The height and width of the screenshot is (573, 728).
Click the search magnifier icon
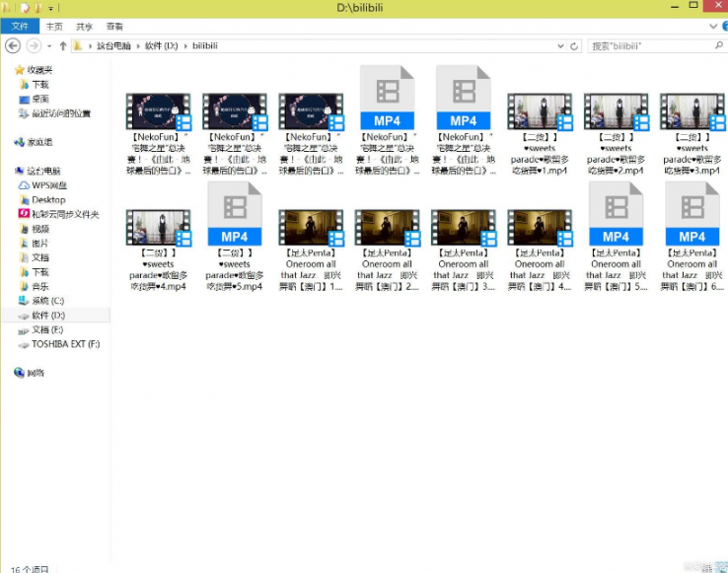click(719, 45)
